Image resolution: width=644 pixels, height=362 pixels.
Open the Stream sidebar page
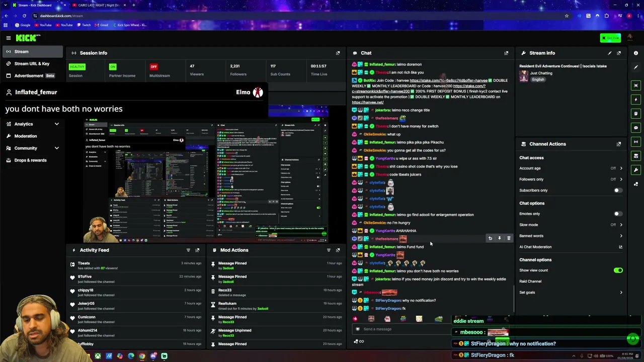tap(33, 52)
